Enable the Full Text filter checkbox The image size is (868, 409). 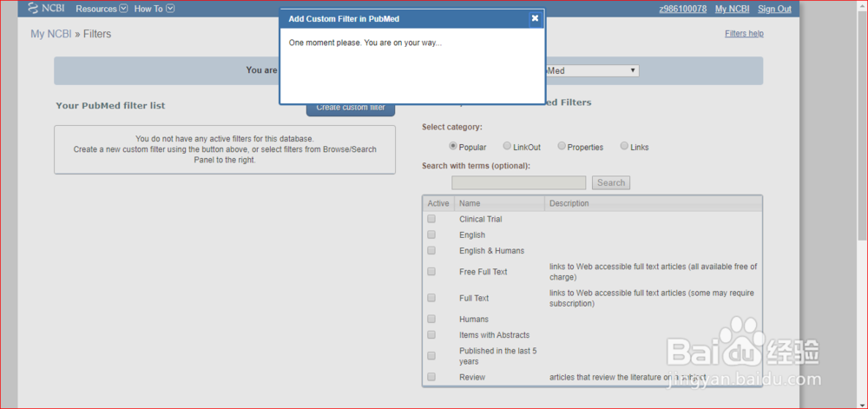[431, 298]
